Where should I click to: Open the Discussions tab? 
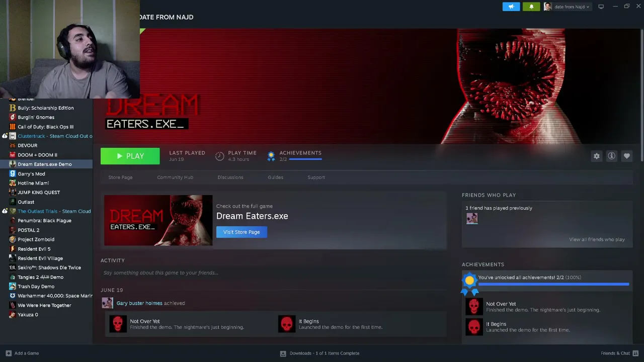click(x=230, y=177)
